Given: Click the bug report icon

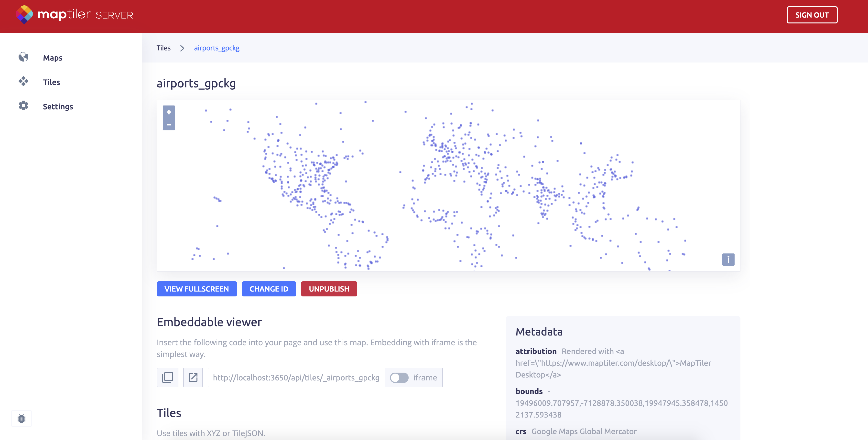Looking at the screenshot, I should (x=22, y=419).
